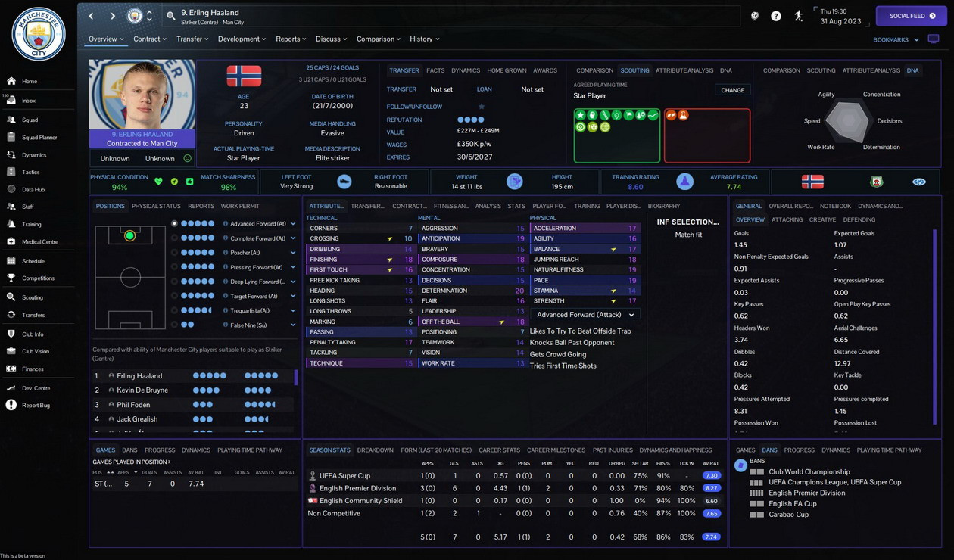
Task: Click the magnifying glass search icon
Action: click(171, 16)
